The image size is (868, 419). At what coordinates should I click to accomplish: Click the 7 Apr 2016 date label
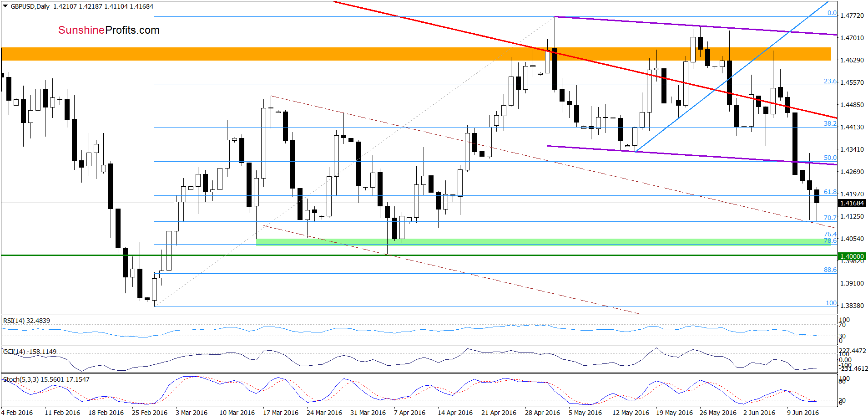409,413
